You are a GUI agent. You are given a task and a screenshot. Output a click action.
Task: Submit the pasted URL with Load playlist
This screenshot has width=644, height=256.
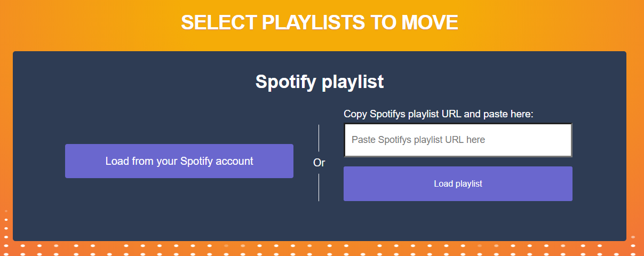click(458, 183)
